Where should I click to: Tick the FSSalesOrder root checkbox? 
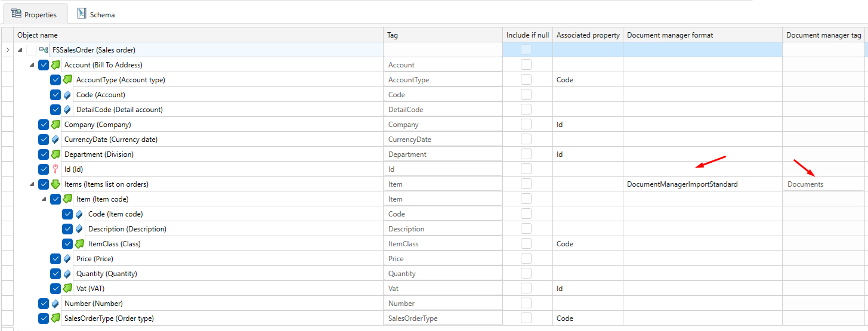coord(32,50)
